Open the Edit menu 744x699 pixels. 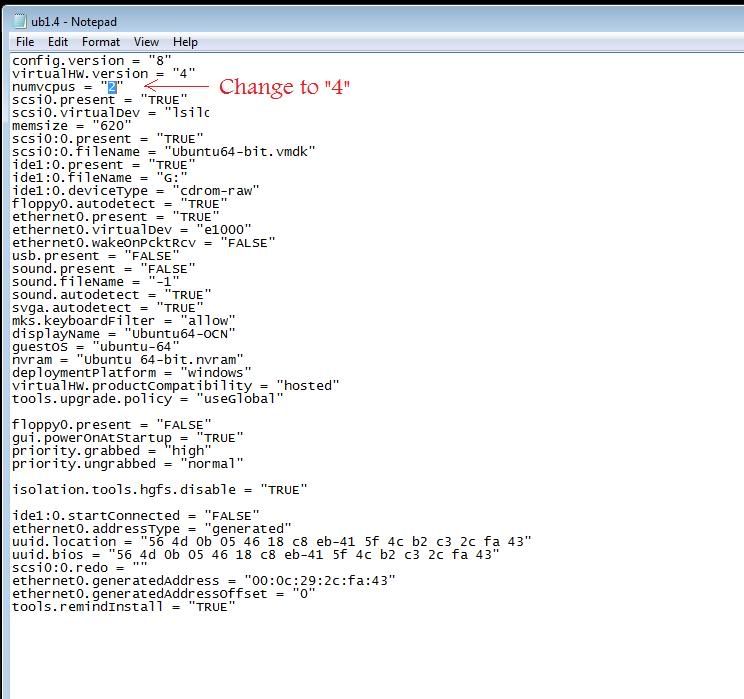click(58, 42)
